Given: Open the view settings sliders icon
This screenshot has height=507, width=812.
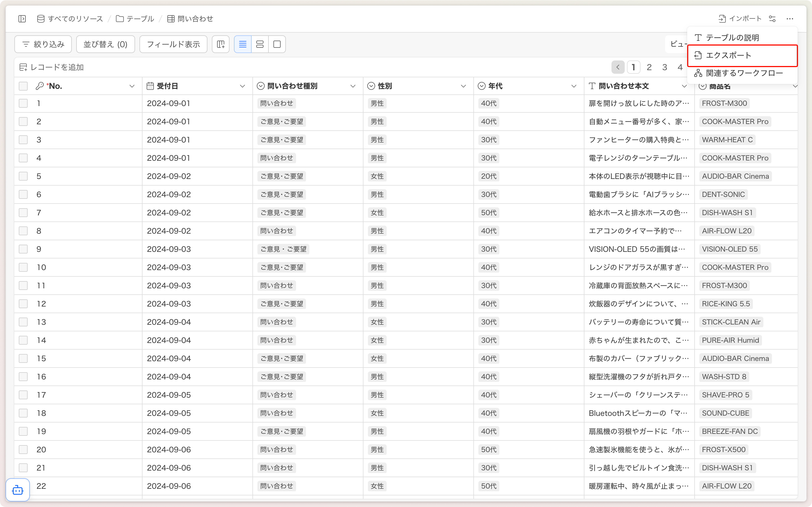Looking at the screenshot, I should (773, 19).
